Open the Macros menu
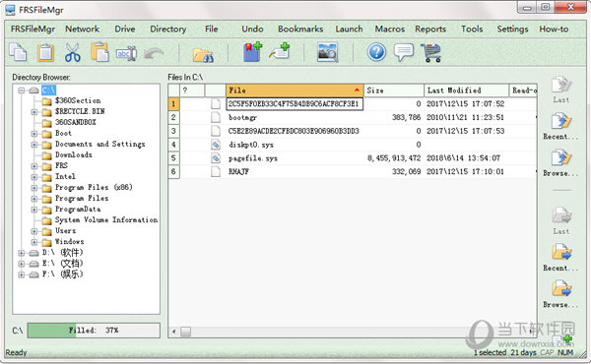The image size is (591, 364). click(x=390, y=29)
